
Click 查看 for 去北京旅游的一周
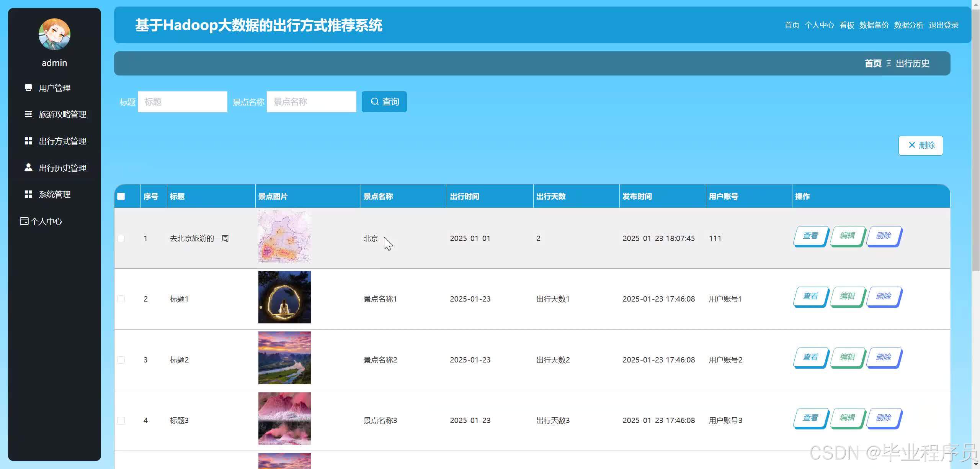coord(810,236)
